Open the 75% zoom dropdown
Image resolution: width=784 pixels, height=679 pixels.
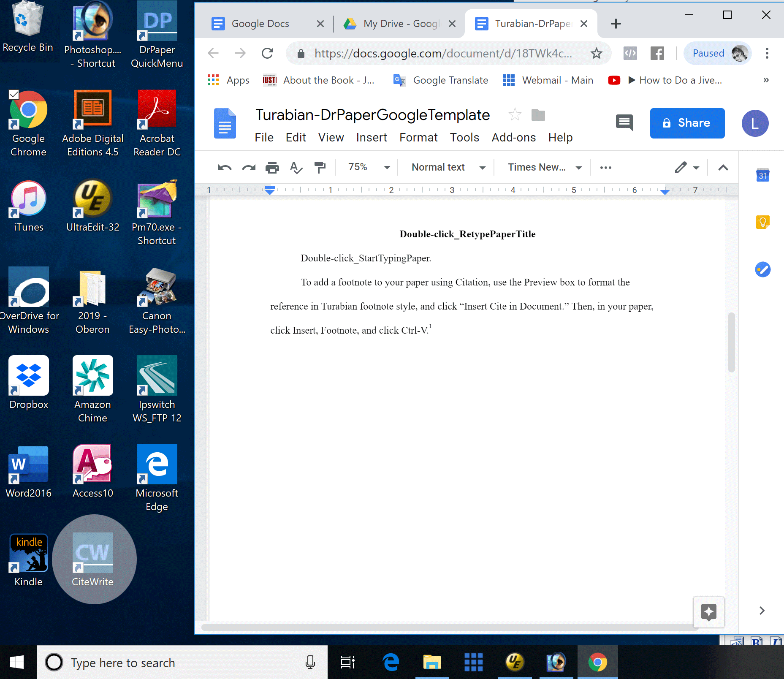click(368, 168)
